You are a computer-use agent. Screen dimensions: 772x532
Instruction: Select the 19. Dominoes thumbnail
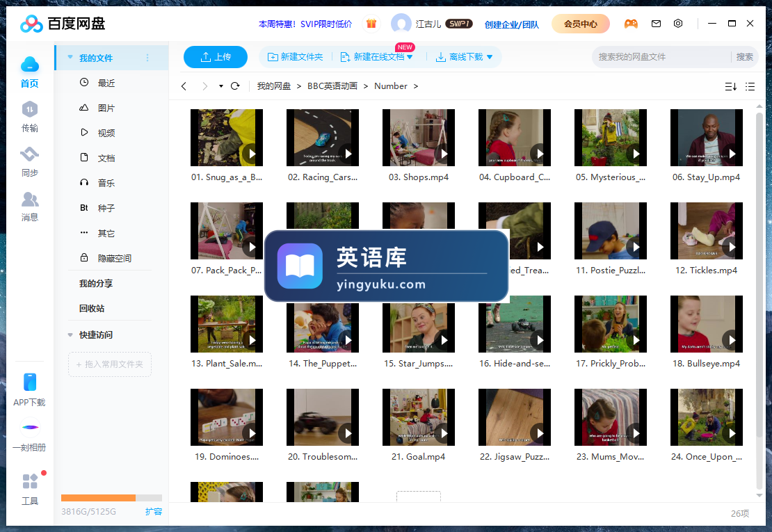pyautogui.click(x=227, y=417)
